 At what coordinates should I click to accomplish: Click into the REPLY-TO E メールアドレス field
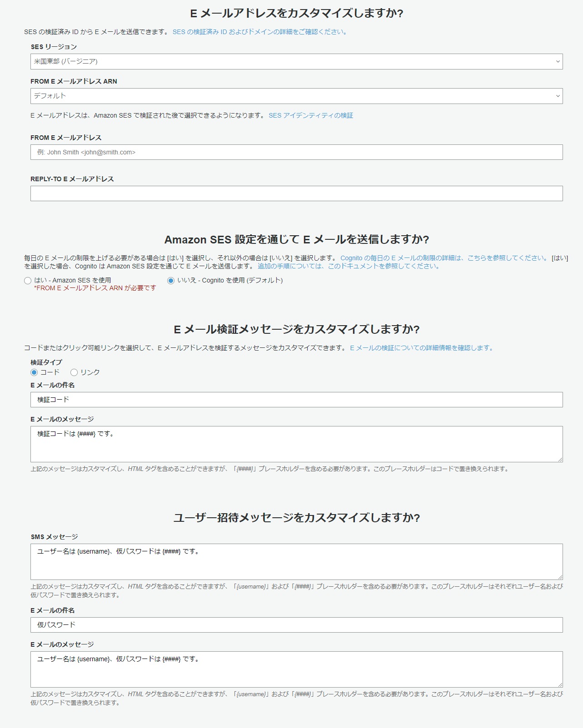coord(296,193)
